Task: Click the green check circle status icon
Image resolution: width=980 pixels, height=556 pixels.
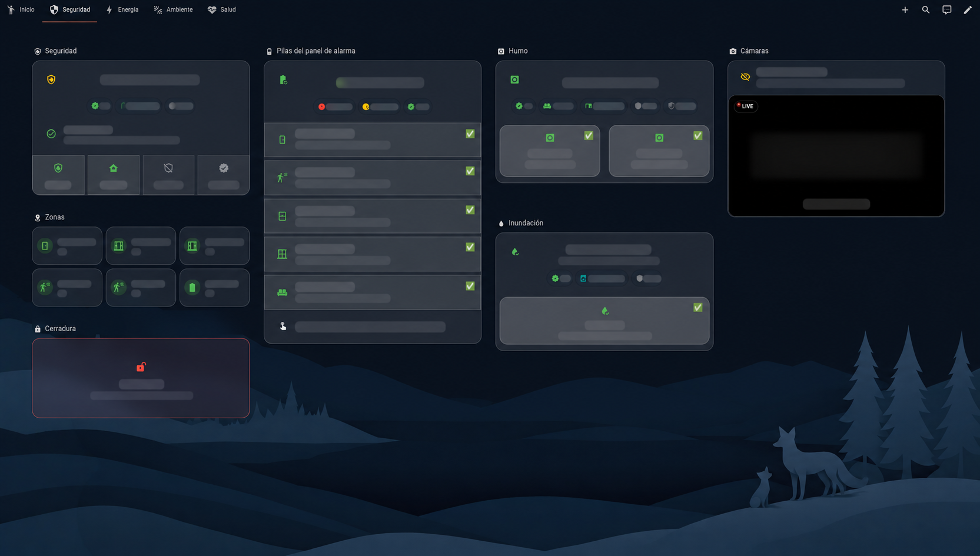Action: [x=51, y=134]
